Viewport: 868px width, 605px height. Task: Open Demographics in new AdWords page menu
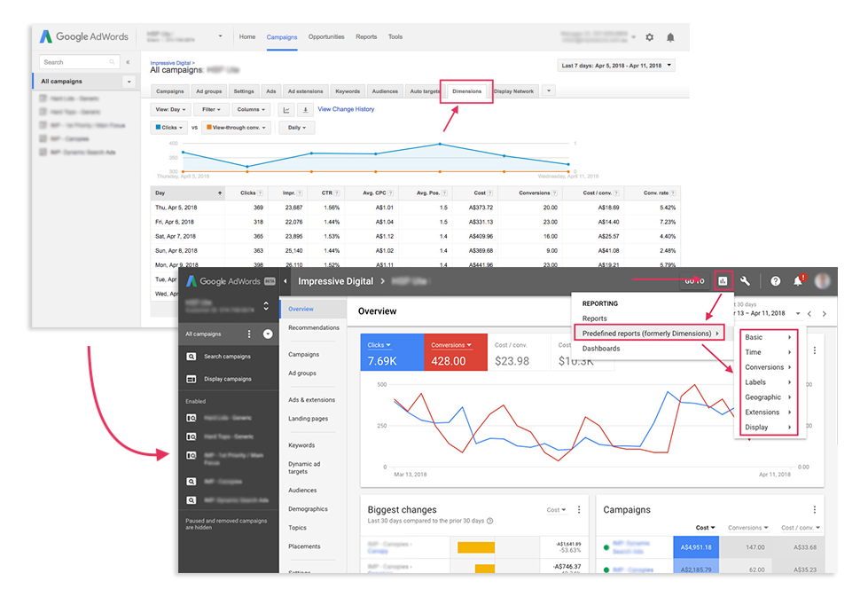308,509
